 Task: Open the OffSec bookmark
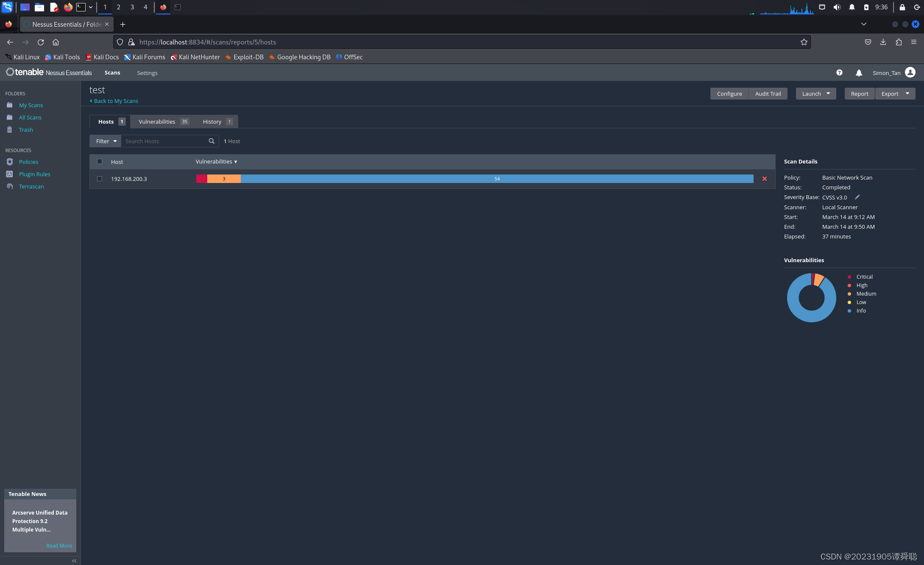[x=349, y=57]
